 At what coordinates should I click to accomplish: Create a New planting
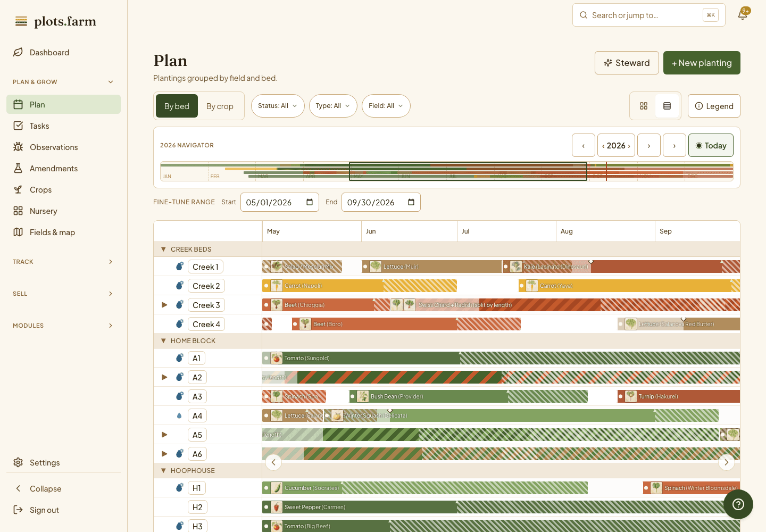(702, 63)
